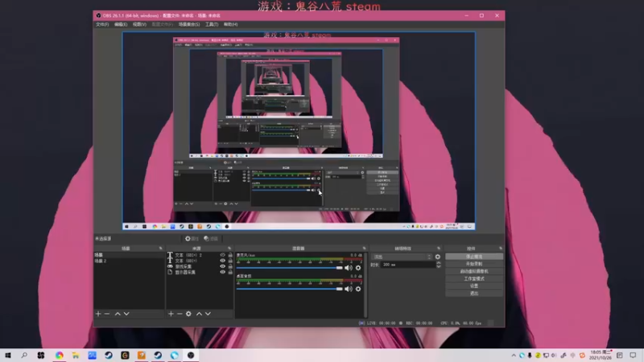Open Windows notification center icon

633,356
